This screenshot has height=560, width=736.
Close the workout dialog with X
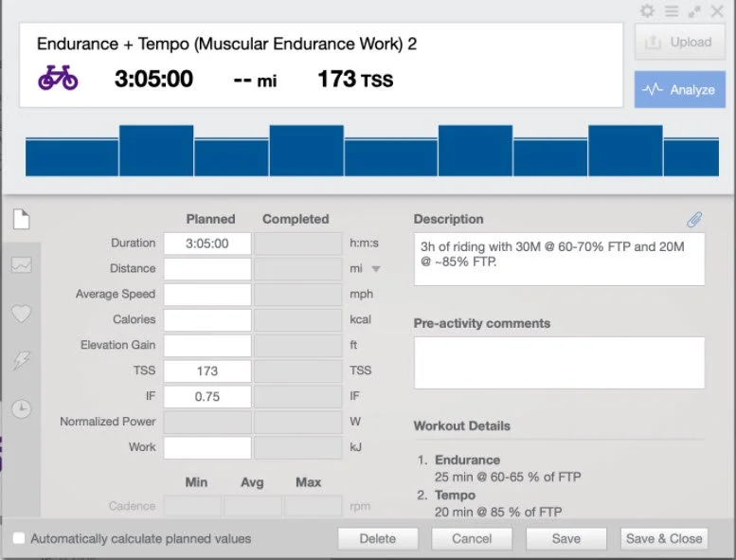(717, 10)
